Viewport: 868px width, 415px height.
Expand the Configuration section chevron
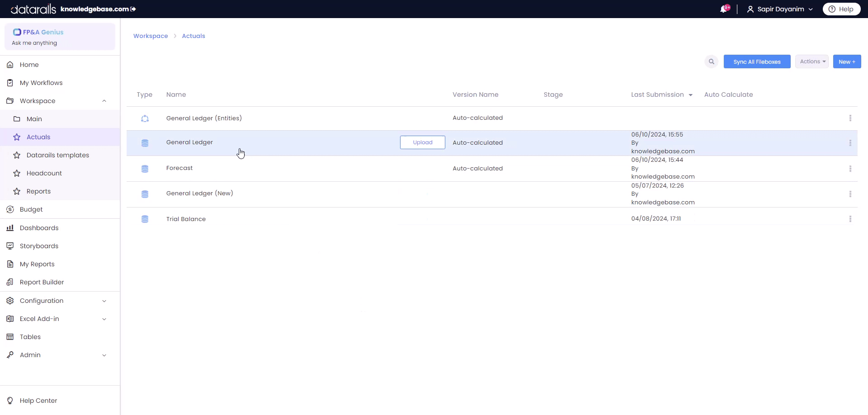pyautogui.click(x=104, y=301)
